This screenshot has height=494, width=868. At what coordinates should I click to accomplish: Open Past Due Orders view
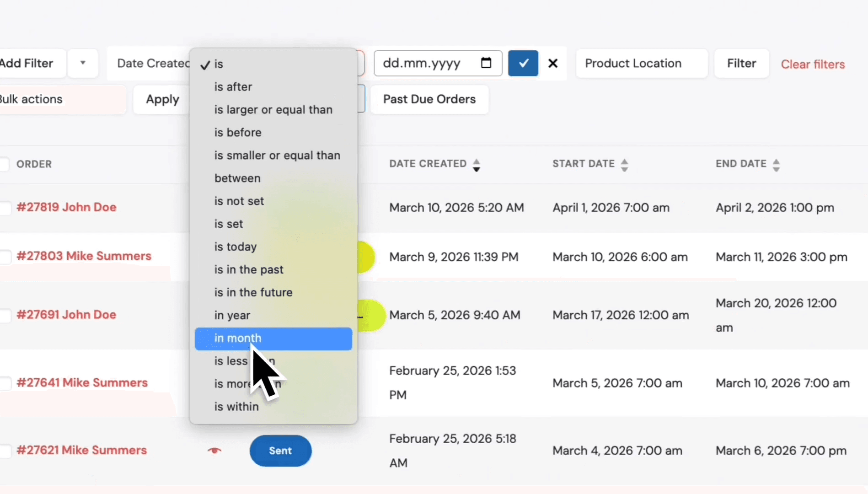click(429, 99)
